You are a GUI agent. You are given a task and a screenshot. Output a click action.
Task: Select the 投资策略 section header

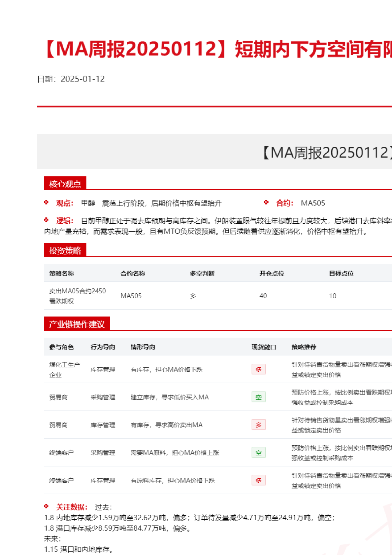pos(65,250)
